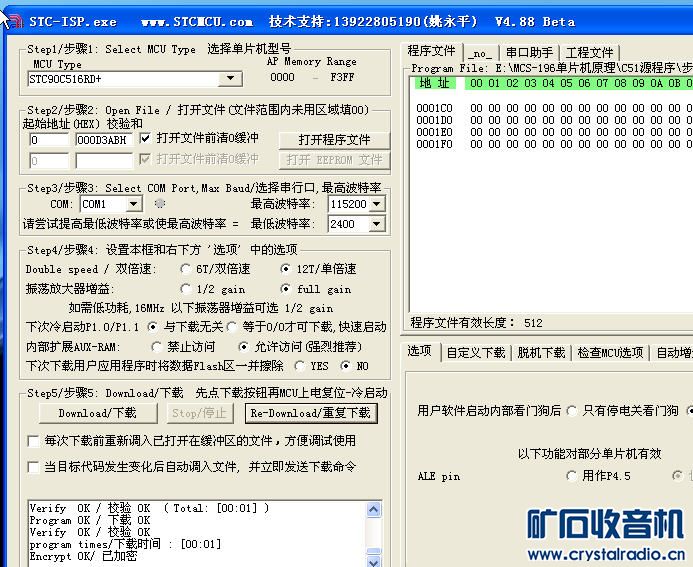Click the Re-Download/重复下载 button
The width and height of the screenshot is (693, 567).
tap(311, 413)
